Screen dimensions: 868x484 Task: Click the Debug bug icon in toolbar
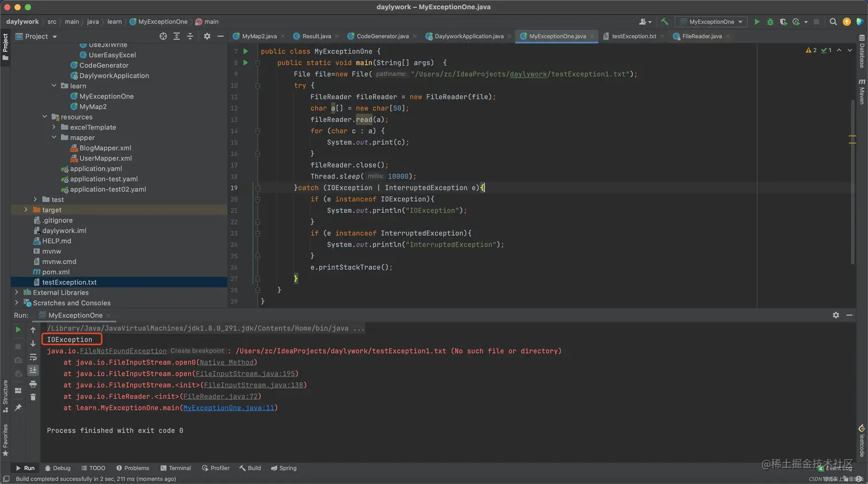pyautogui.click(x=770, y=22)
